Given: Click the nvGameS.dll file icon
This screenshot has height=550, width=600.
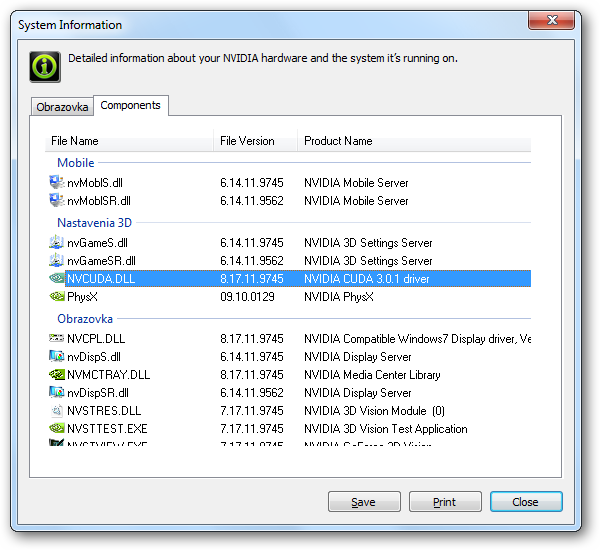Looking at the screenshot, I should pos(57,242).
